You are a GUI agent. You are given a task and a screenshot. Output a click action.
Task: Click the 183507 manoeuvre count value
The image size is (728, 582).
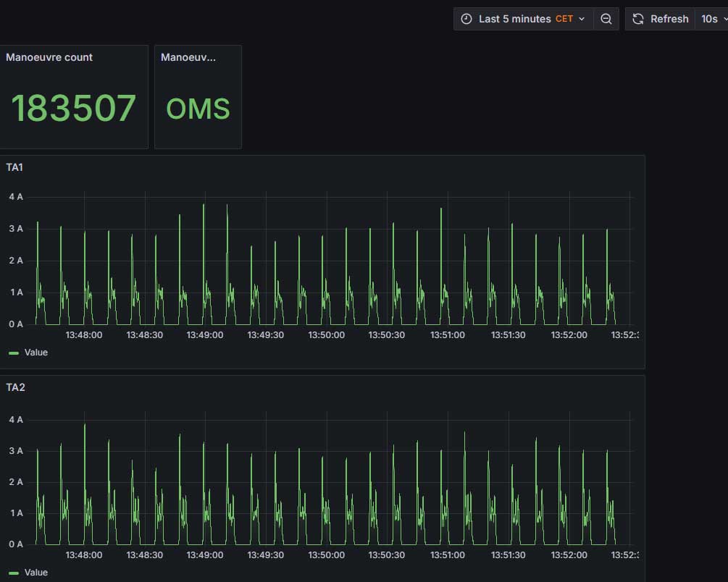click(x=73, y=109)
